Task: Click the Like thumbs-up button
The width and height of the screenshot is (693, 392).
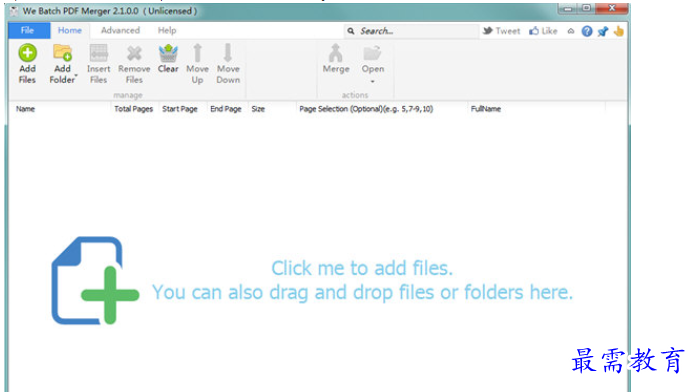Action: (x=543, y=31)
